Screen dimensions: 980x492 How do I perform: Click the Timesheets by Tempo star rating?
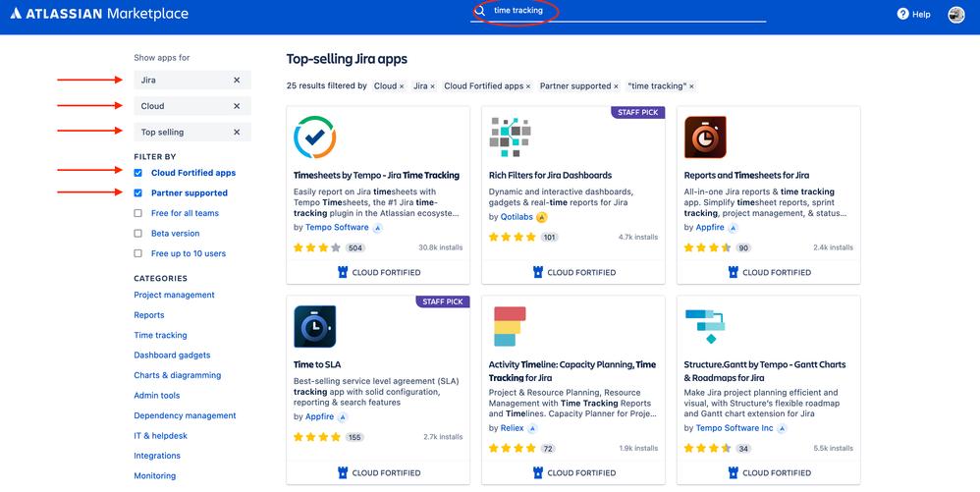tap(317, 248)
